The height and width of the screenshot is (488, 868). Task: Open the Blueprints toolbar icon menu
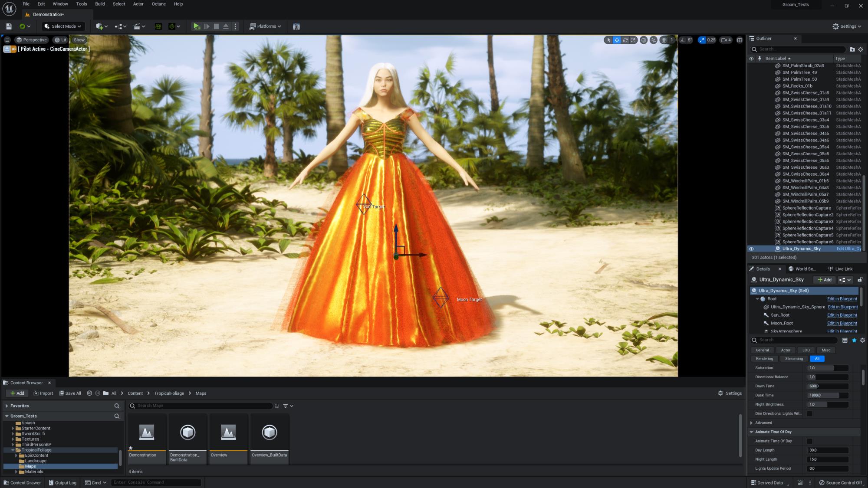[x=120, y=26]
